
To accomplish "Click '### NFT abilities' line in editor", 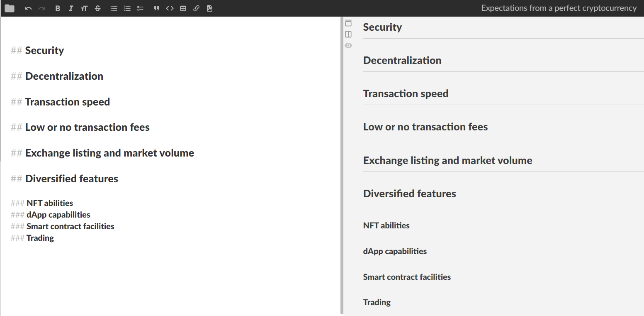I will point(42,203).
